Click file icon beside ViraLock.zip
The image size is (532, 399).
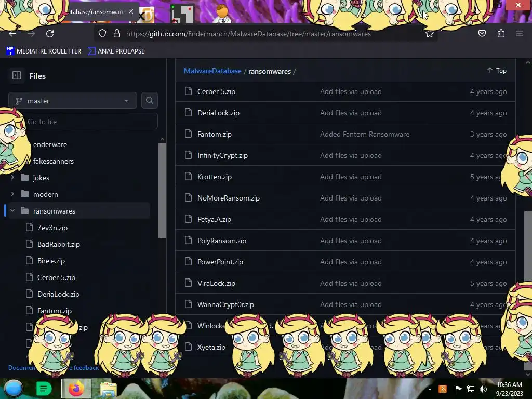pyautogui.click(x=188, y=283)
